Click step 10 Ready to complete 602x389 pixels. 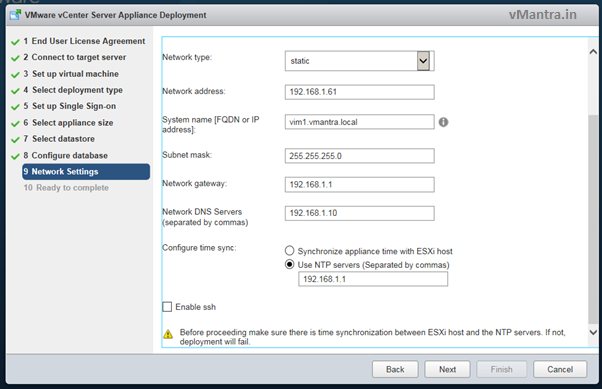[66, 188]
